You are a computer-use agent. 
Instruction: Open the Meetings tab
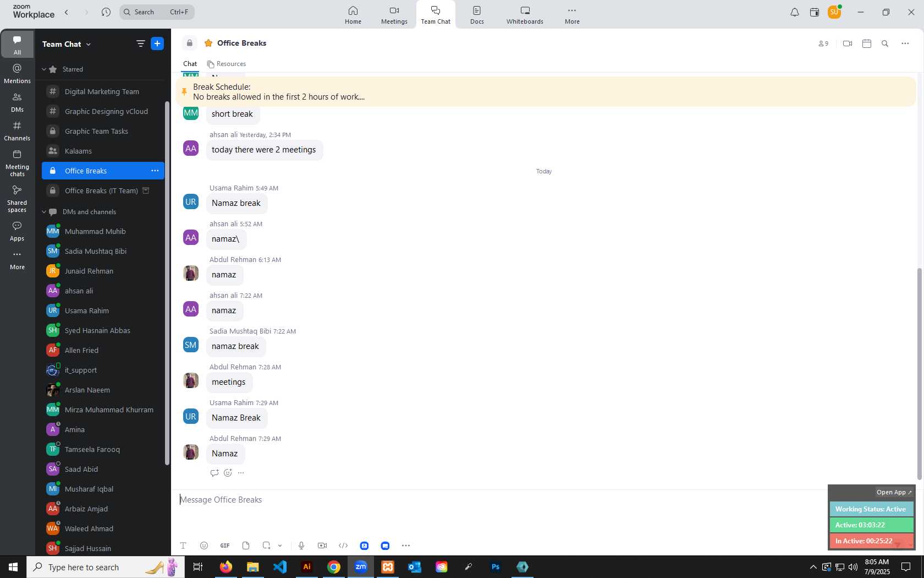tap(394, 15)
